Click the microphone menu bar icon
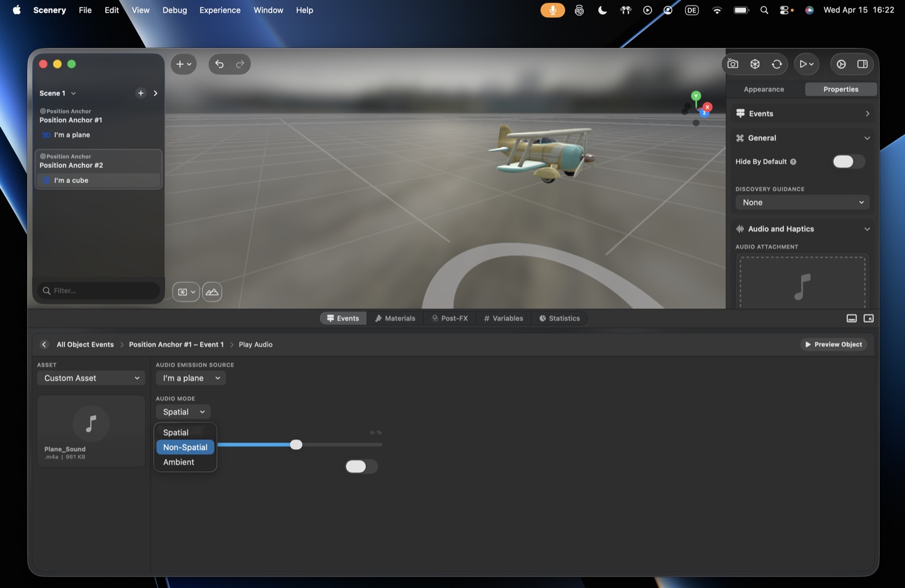The width and height of the screenshot is (905, 588). coord(553,10)
